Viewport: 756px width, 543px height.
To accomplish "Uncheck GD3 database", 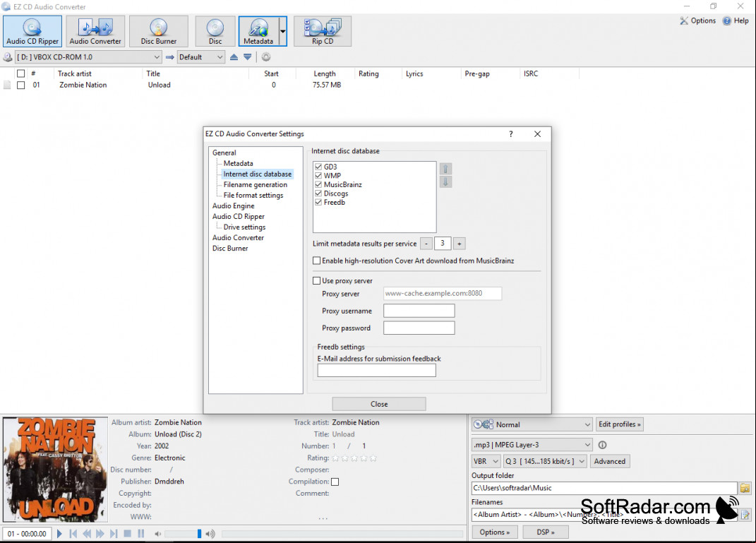I will (x=318, y=167).
